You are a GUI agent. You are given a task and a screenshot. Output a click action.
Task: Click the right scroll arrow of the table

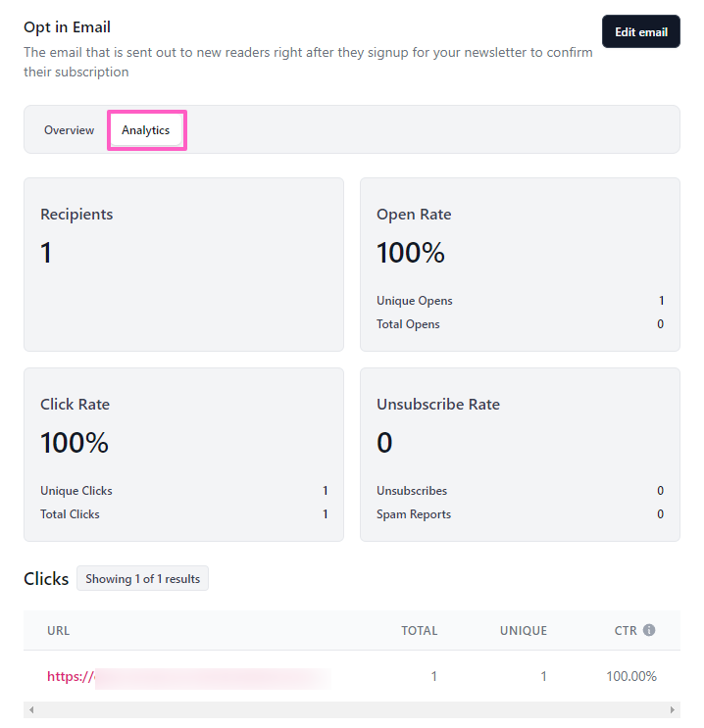click(x=673, y=710)
